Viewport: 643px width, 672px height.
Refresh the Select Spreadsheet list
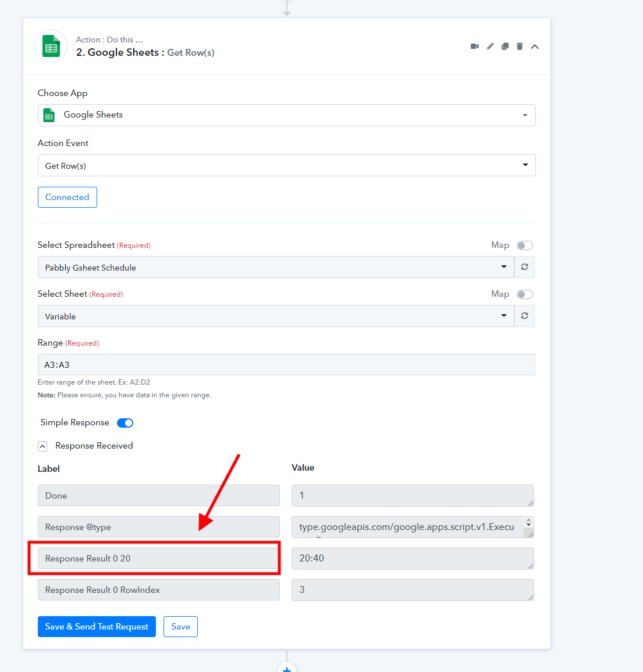[x=524, y=267]
